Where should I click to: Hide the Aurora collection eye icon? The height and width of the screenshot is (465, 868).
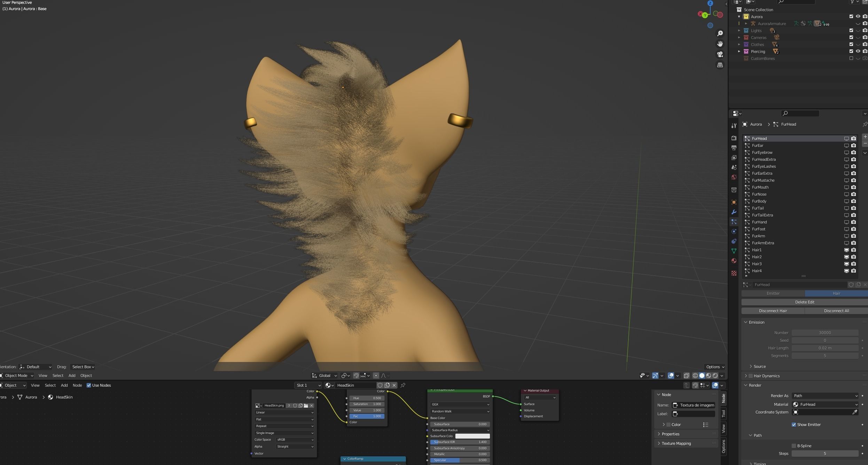coord(858,17)
